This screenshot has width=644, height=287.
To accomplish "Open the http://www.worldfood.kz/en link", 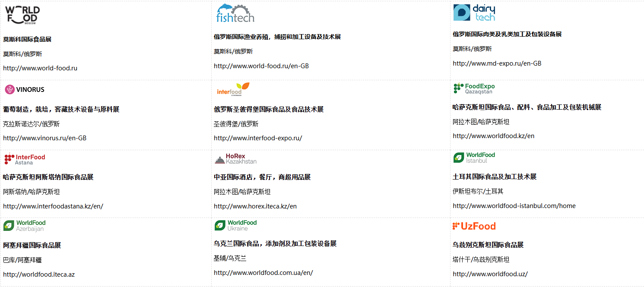I will coord(494,136).
